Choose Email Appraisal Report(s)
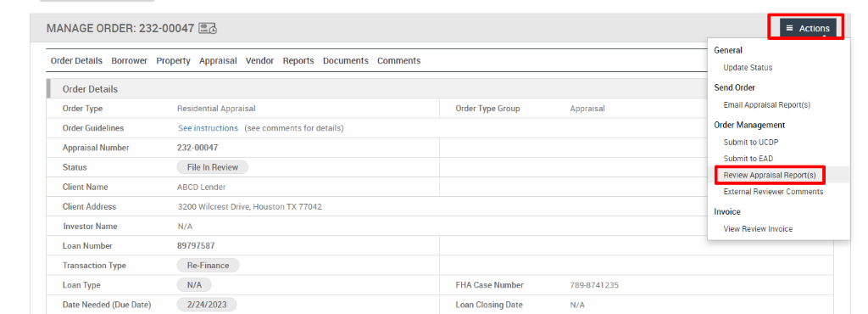Screen dimensions: 868x314 pos(766,104)
